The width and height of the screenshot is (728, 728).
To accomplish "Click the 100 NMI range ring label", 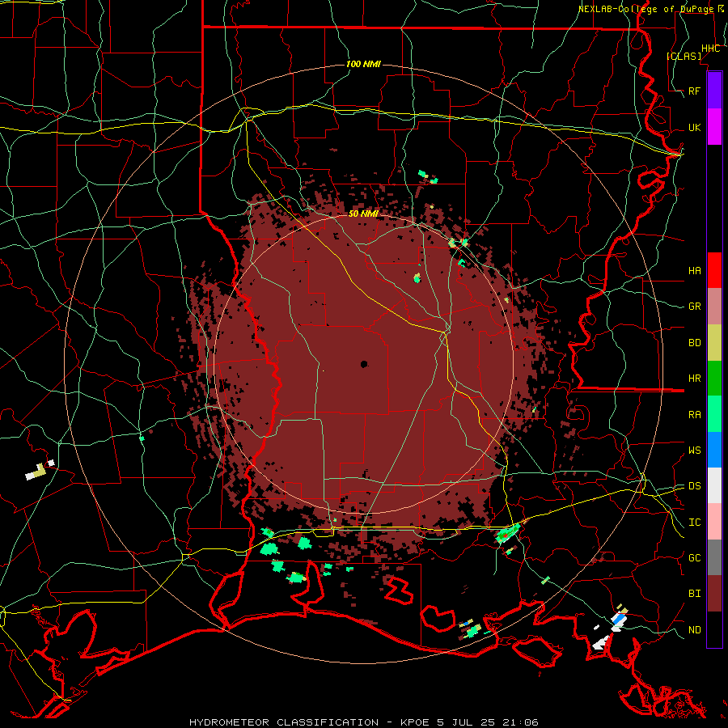I will point(363,64).
